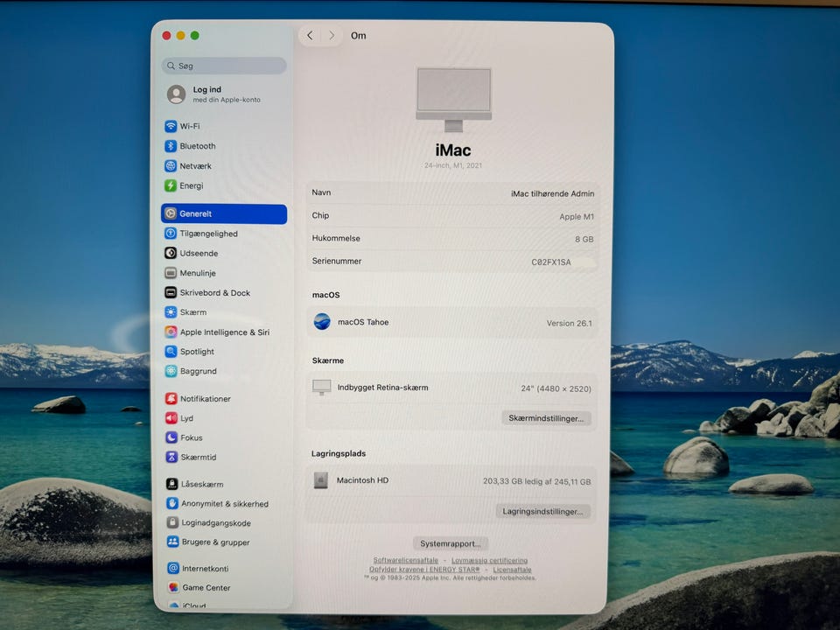Click the 203,33 GB ledig storage text
840x630 pixels.
pyautogui.click(x=536, y=481)
